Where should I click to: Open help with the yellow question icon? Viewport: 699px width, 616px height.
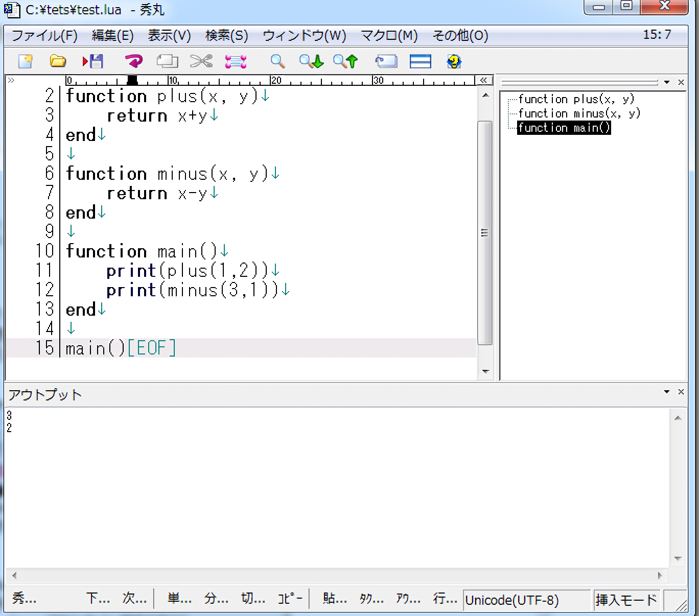[454, 61]
